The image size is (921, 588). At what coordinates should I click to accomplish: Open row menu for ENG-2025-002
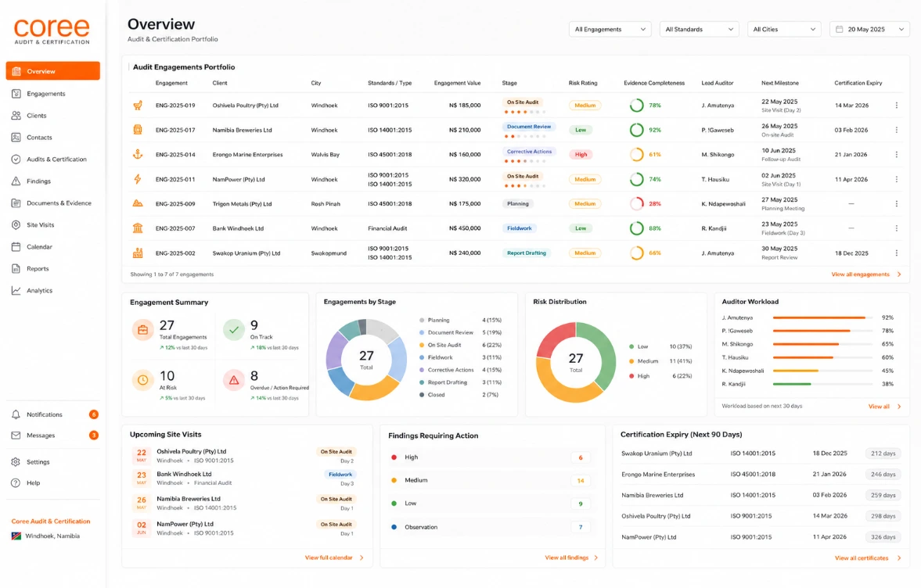(896, 253)
